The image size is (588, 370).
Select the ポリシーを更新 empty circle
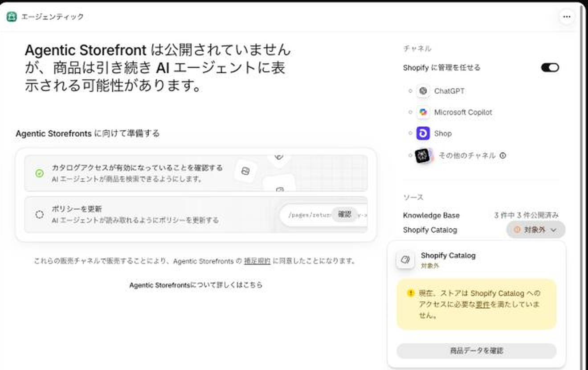[x=39, y=214]
